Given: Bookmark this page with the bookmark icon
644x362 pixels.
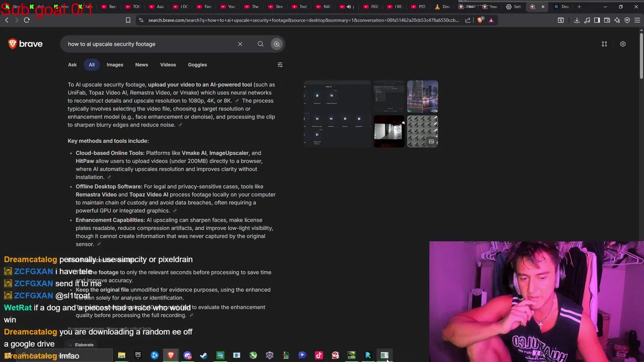Looking at the screenshot, I should point(128,20).
